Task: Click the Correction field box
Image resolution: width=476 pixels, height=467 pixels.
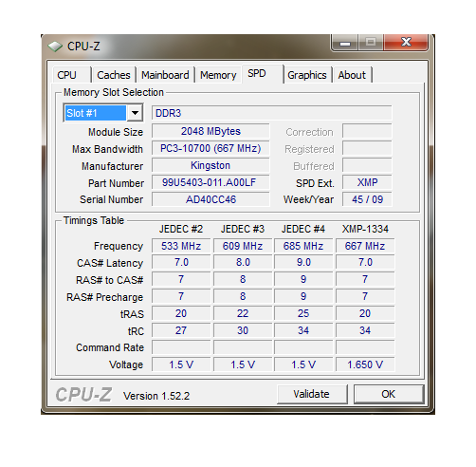Action: [367, 131]
